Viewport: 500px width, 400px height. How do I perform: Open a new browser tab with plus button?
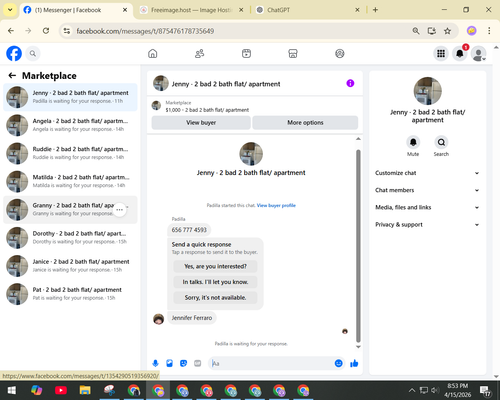tap(375, 10)
